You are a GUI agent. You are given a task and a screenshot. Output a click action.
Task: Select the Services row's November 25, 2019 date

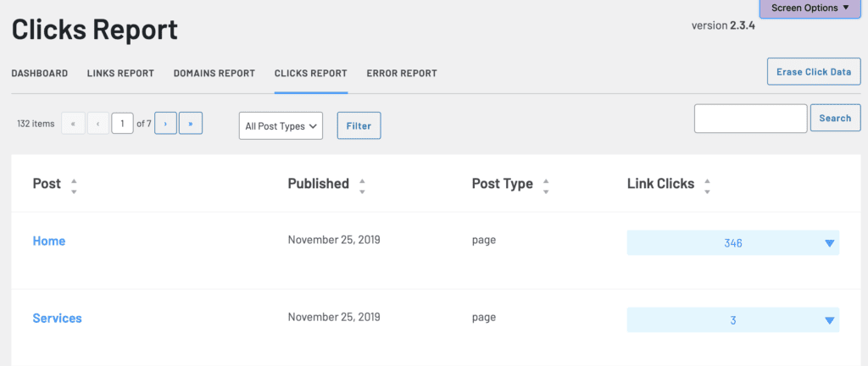pos(334,318)
